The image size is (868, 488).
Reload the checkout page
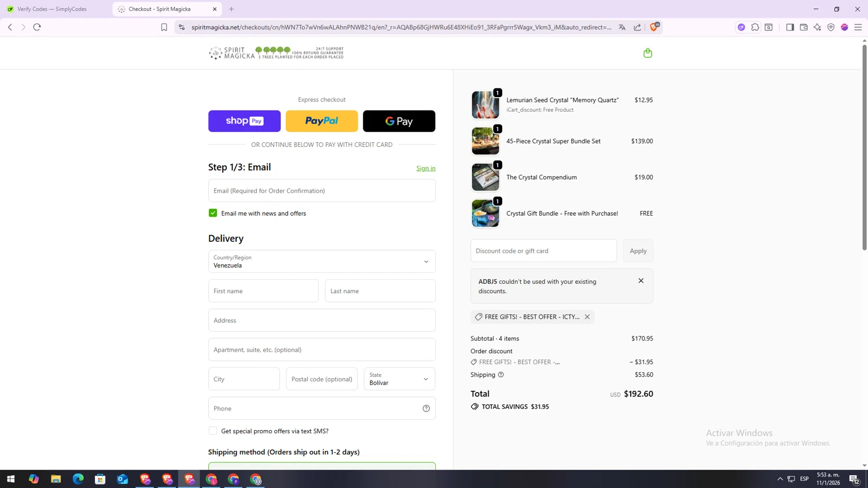click(37, 27)
